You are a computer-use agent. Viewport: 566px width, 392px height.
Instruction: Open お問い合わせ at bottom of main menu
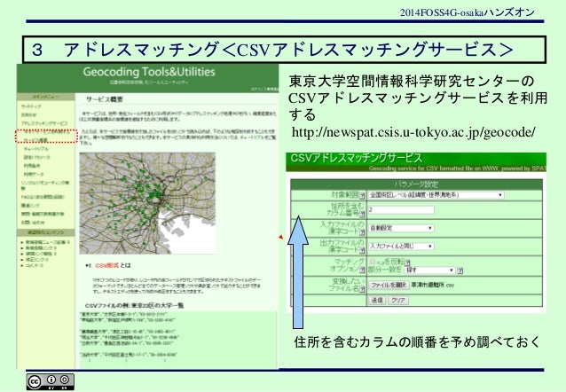coord(33,223)
